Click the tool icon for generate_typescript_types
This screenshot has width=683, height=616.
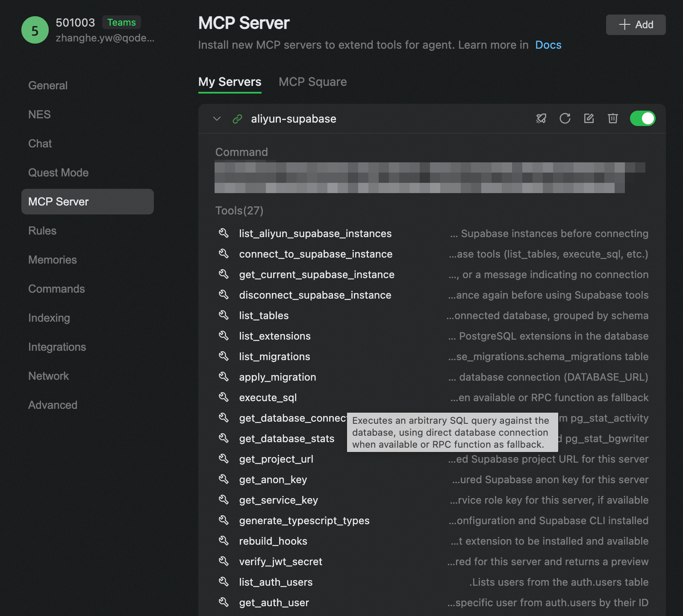coord(224,520)
